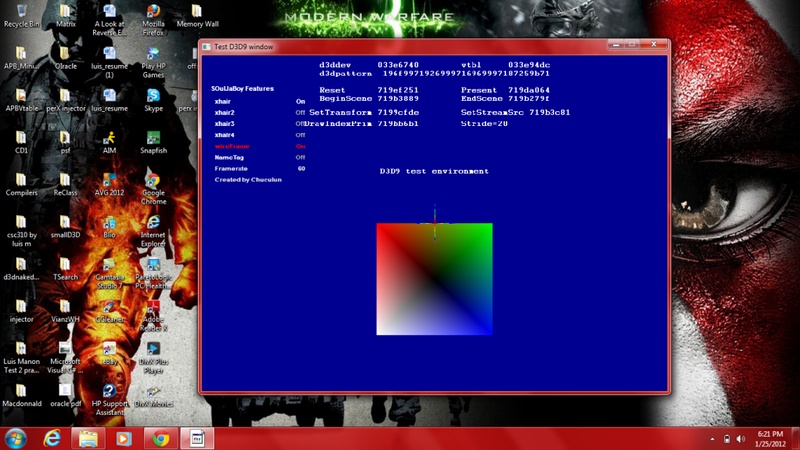
Task: Open Windows Media Player taskbar icon
Action: pos(123,439)
